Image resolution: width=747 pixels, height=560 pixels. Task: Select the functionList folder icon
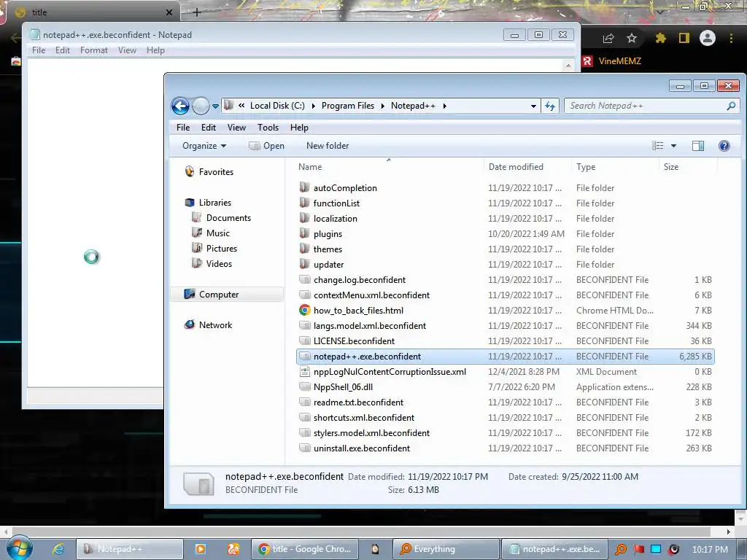[x=304, y=203]
